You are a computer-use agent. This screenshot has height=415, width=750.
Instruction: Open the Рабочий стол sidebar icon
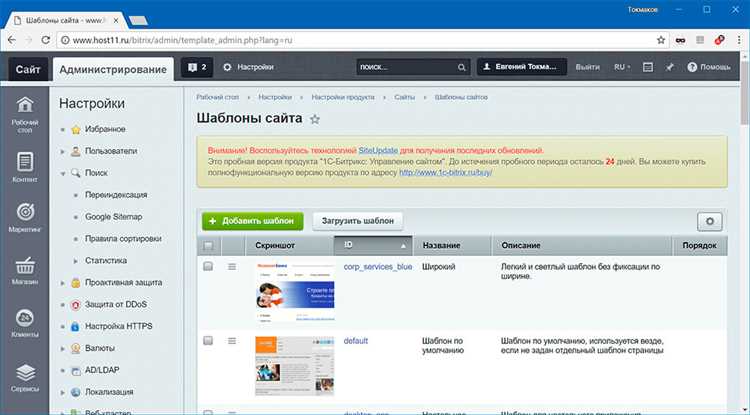click(x=25, y=105)
